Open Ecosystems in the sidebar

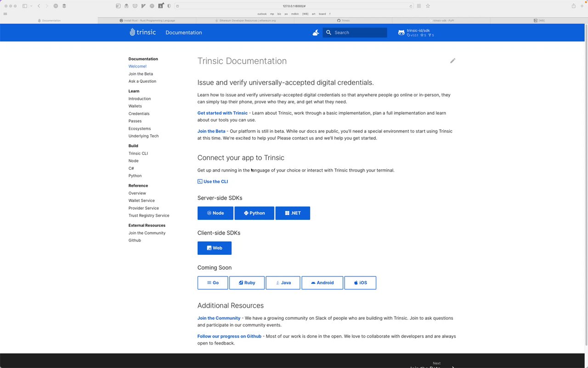pyautogui.click(x=140, y=128)
